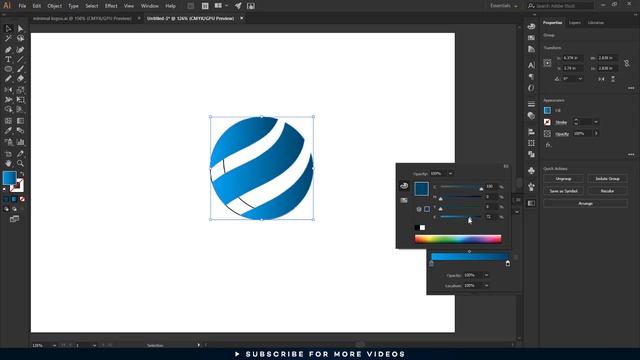
Task: Switch to the Libraries tab
Action: click(x=596, y=23)
